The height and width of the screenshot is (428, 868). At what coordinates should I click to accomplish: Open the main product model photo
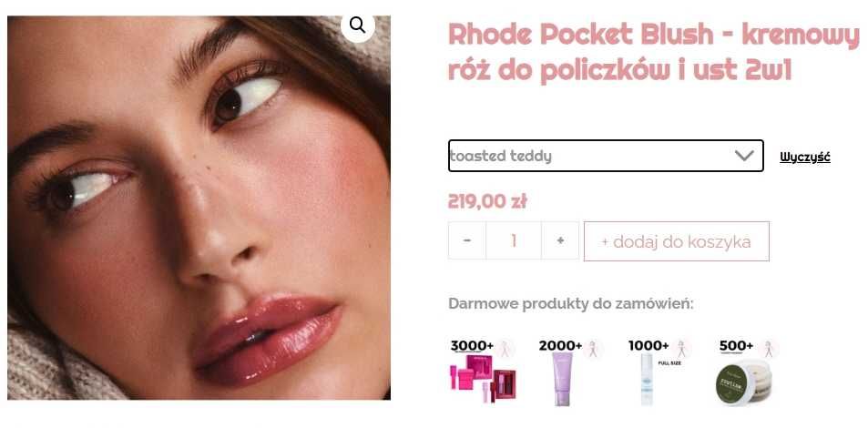point(199,208)
